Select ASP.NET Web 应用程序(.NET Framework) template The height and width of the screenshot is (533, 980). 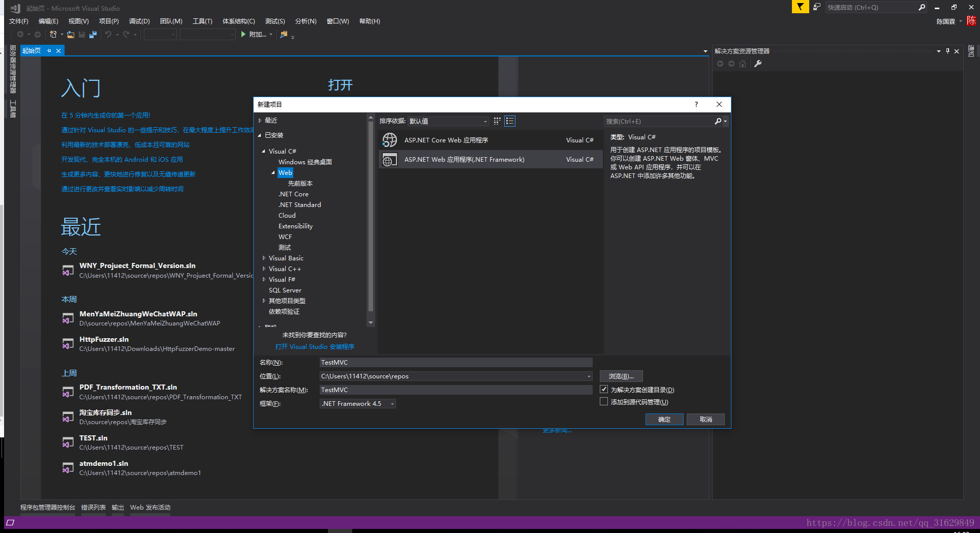491,159
